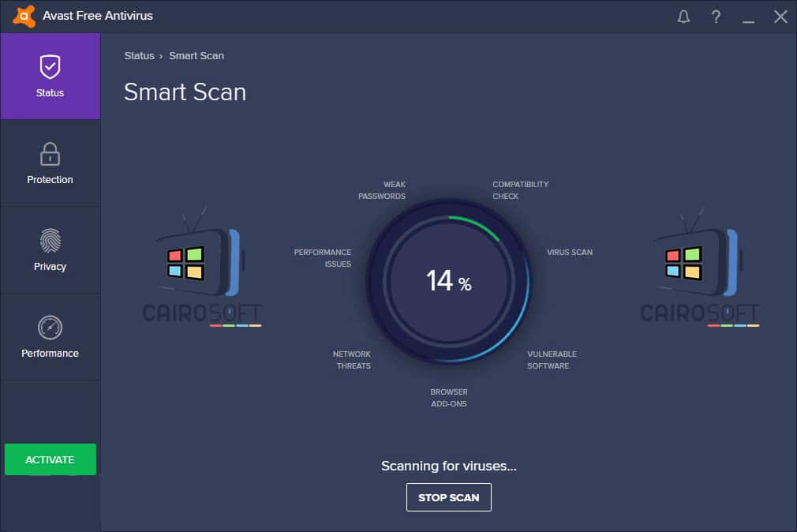
Task: Click the Smart Scan page heading
Action: click(185, 92)
